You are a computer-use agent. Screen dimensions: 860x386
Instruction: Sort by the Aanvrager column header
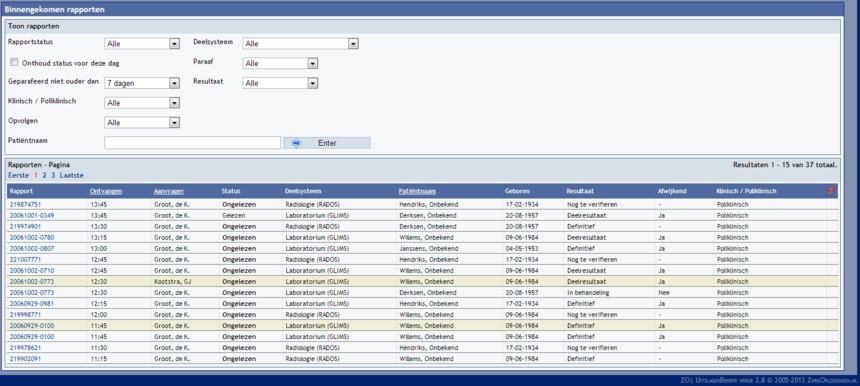(x=169, y=191)
